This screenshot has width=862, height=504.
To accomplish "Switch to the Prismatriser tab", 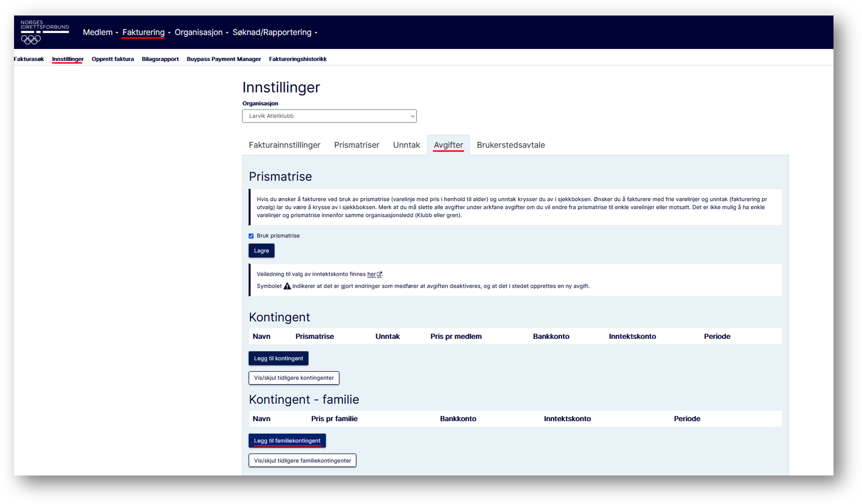I will click(356, 145).
